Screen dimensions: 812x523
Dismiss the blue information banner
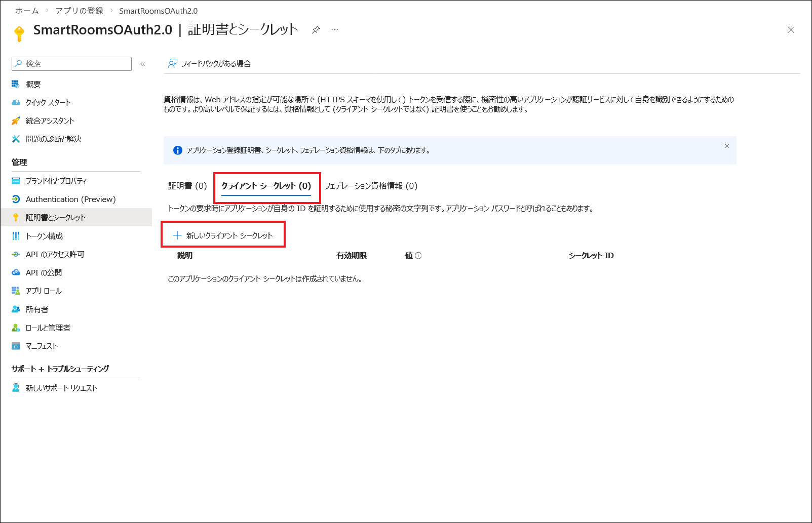[727, 146]
